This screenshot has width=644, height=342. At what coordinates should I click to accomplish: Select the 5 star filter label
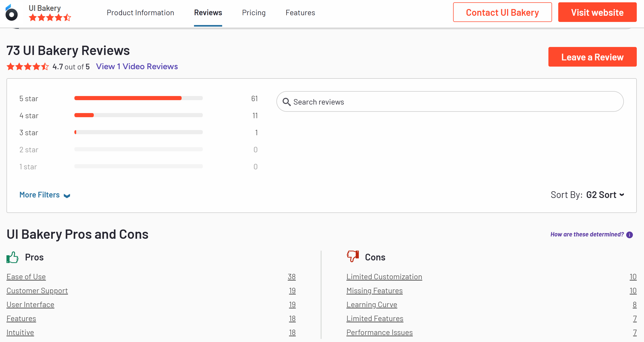[29, 99]
